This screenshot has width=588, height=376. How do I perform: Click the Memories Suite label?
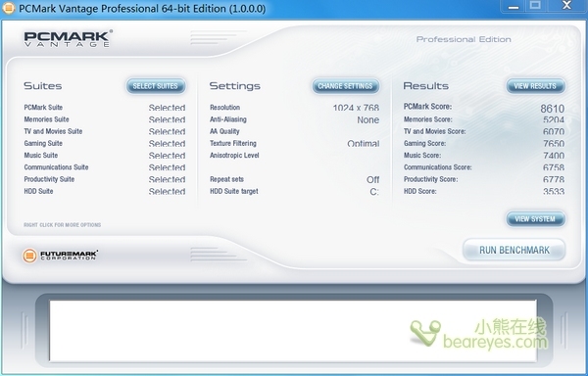(x=46, y=119)
